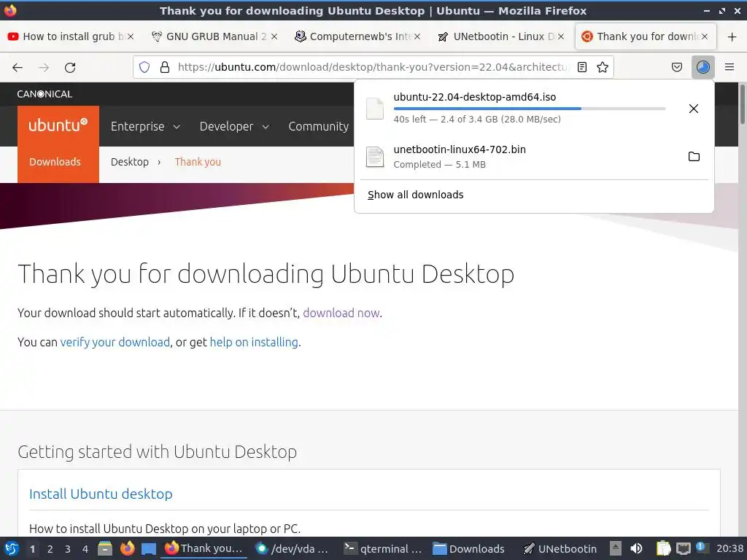Cancel the ubuntu ISO download
This screenshot has width=747, height=560.
coord(694,109)
